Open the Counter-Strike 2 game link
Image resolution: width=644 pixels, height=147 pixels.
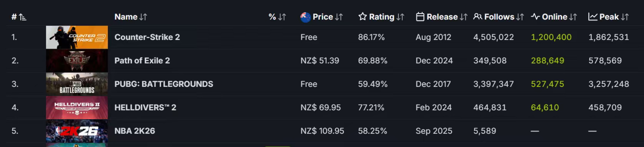147,37
